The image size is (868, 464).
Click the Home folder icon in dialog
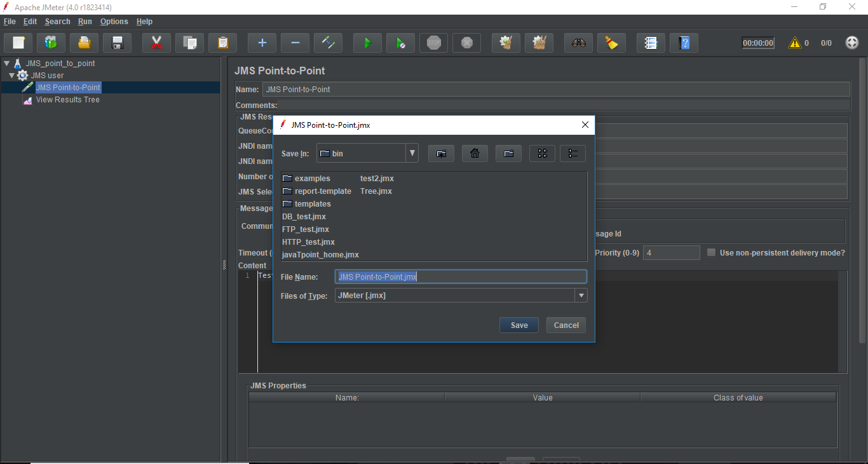point(475,153)
